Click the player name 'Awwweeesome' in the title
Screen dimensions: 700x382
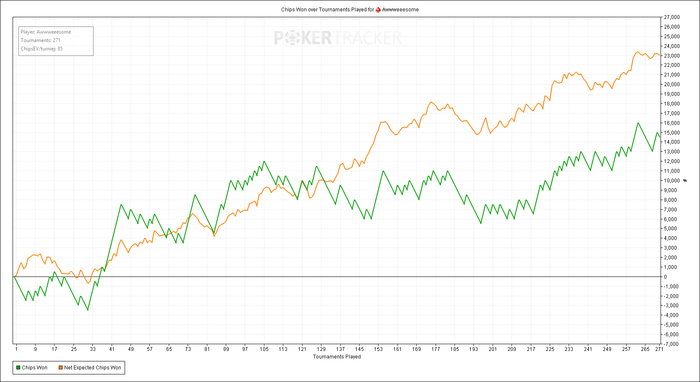(x=400, y=9)
